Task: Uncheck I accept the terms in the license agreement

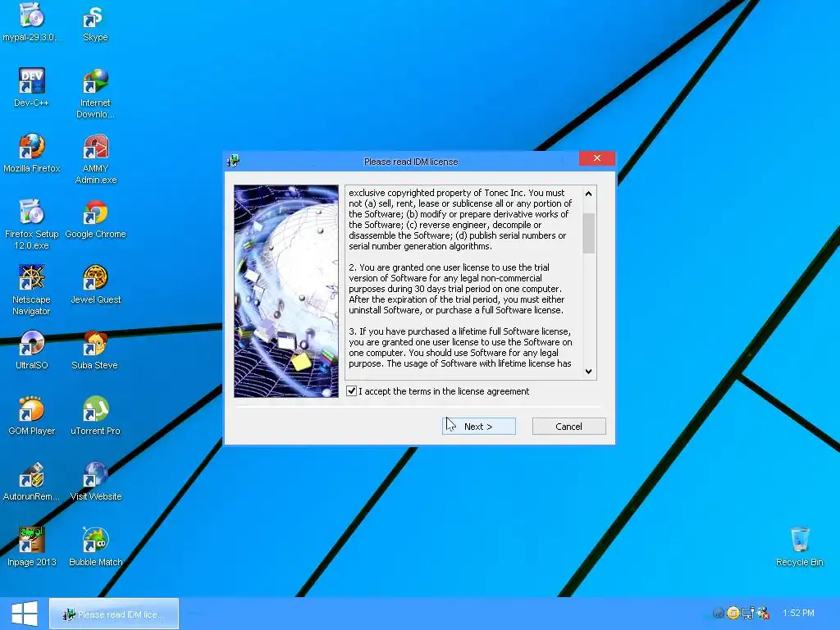Action: (351, 391)
